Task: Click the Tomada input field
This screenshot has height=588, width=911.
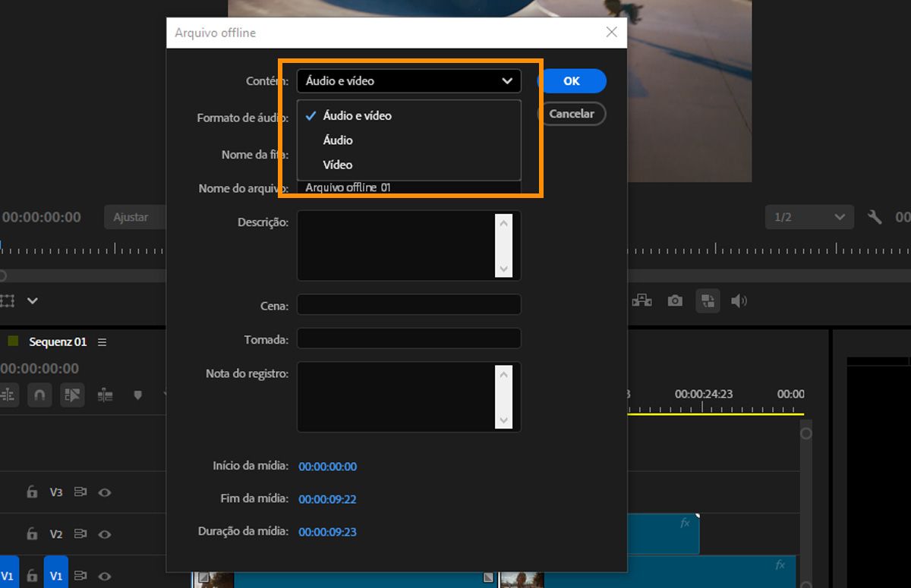Action: pyautogui.click(x=408, y=338)
